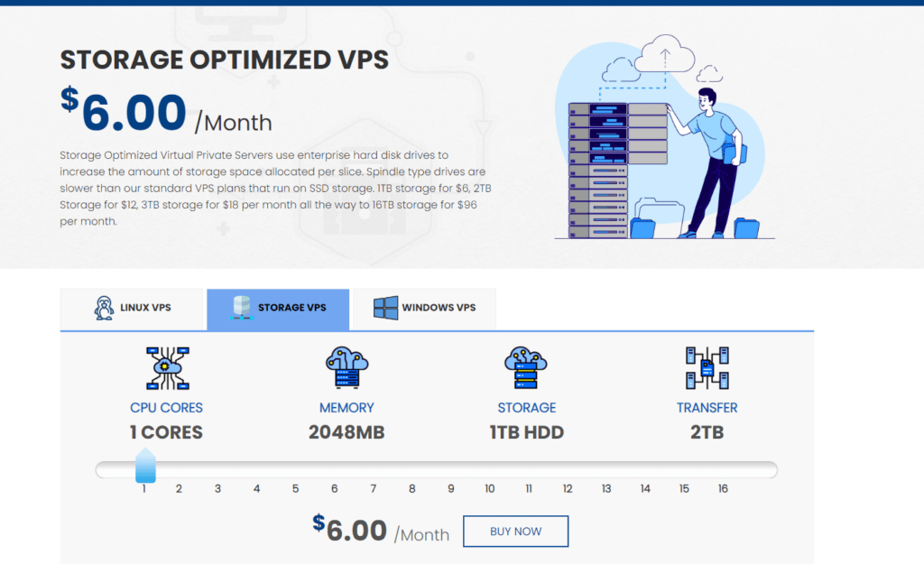Open the WINDOWS VPS tab

(x=422, y=308)
